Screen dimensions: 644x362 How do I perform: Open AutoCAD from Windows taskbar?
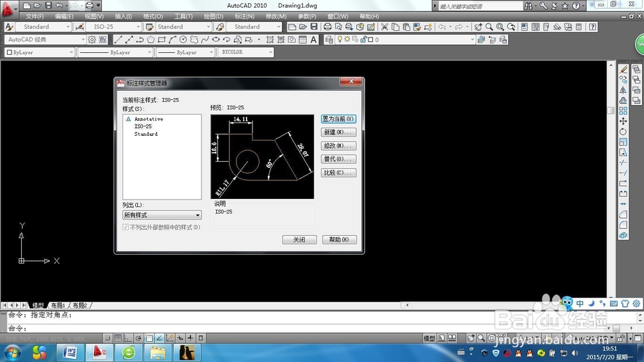pyautogui.click(x=99, y=352)
